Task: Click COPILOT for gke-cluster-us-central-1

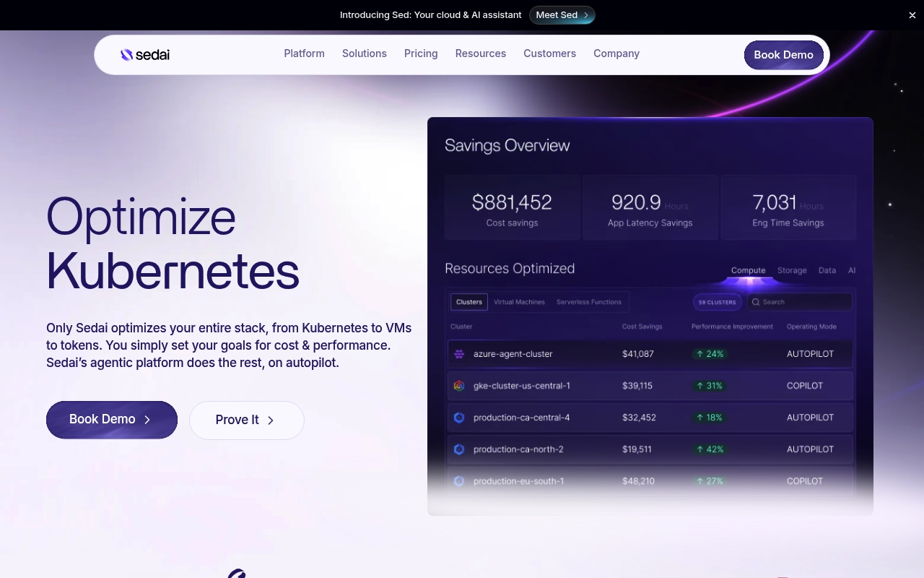Action: coord(805,386)
